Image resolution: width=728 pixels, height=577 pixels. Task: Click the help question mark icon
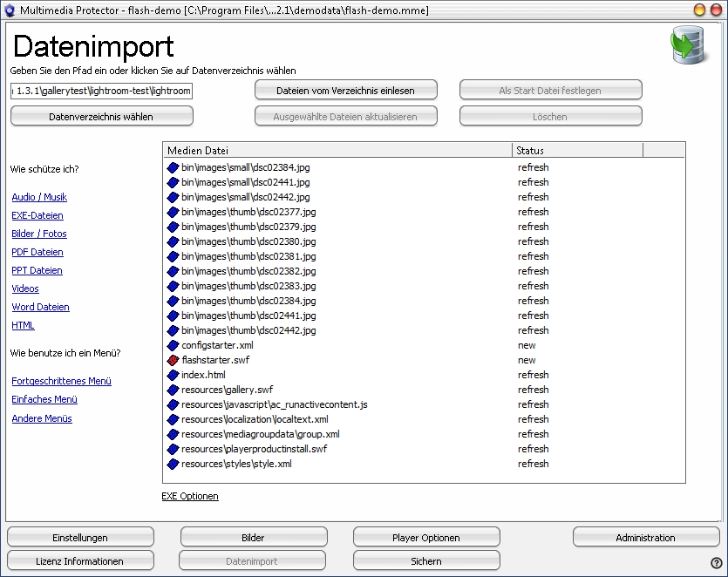pyautogui.click(x=716, y=563)
